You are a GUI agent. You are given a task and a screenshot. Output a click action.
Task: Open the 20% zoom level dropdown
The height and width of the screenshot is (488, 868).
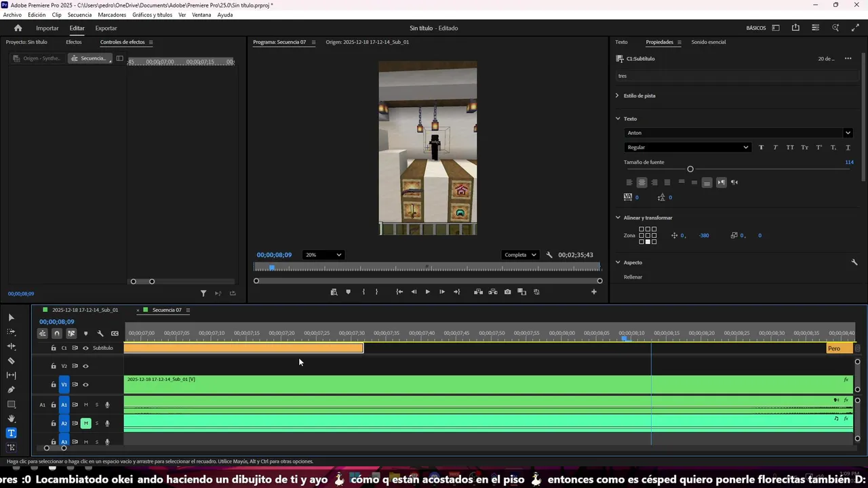[x=323, y=255]
